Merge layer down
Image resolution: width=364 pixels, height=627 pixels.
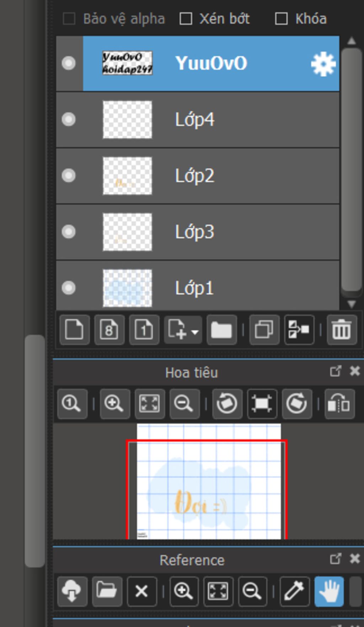(x=299, y=330)
